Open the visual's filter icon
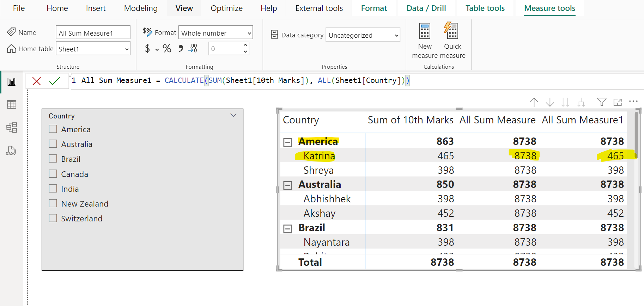644x306 pixels. tap(602, 102)
